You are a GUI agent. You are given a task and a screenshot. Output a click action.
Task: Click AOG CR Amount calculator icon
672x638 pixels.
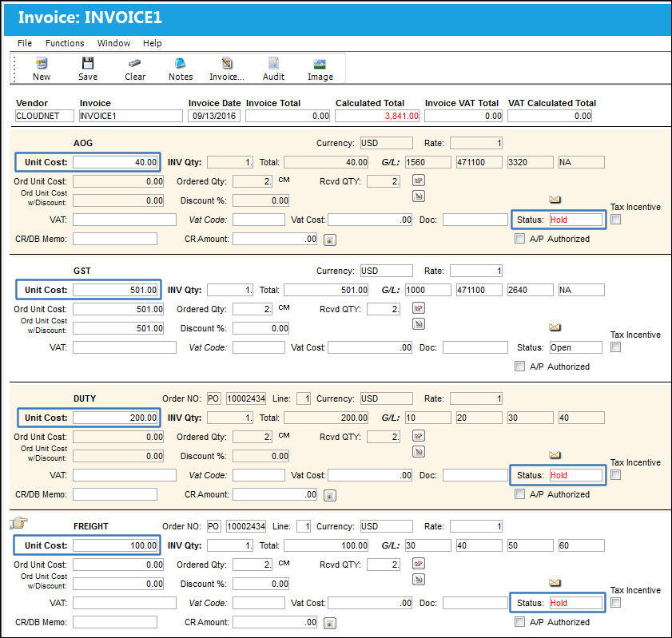point(329,240)
